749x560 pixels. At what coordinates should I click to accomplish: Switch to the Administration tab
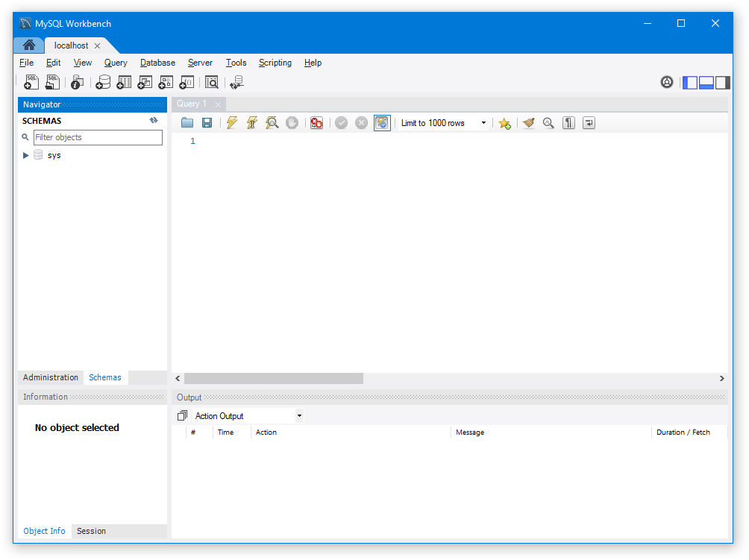(x=50, y=377)
